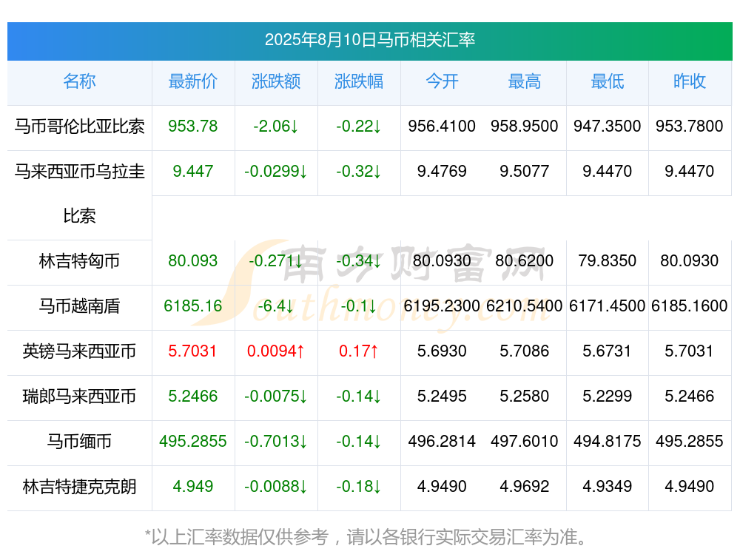Click the latest price 953.78
Image resolution: width=740 pixels, height=560 pixels.
pos(193,126)
